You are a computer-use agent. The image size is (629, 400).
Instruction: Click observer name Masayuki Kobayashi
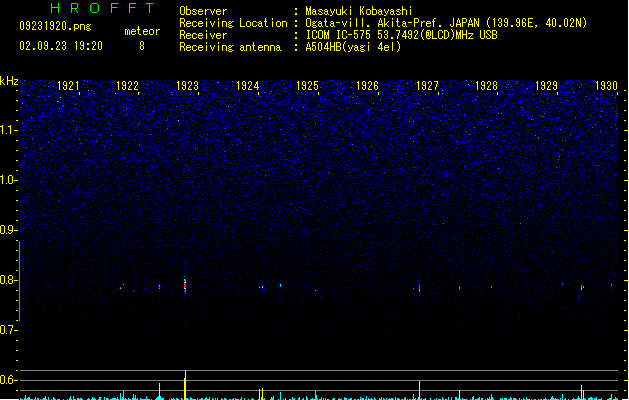pos(359,11)
